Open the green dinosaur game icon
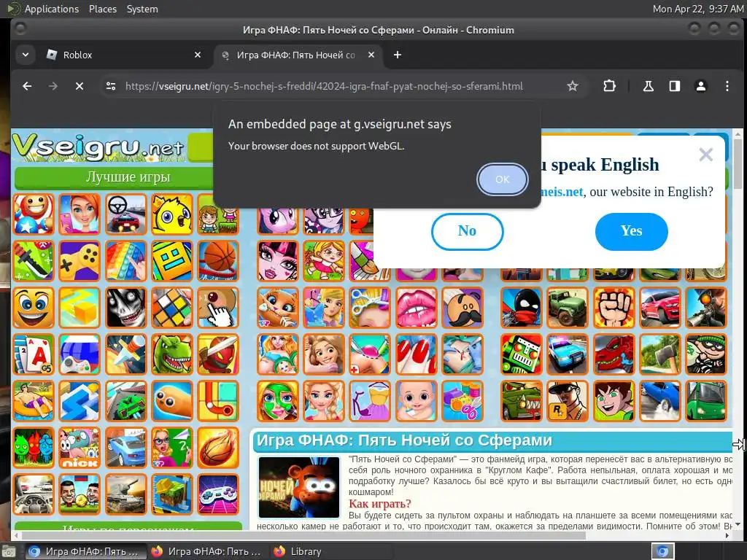Image resolution: width=747 pixels, height=560 pixels. [172, 354]
